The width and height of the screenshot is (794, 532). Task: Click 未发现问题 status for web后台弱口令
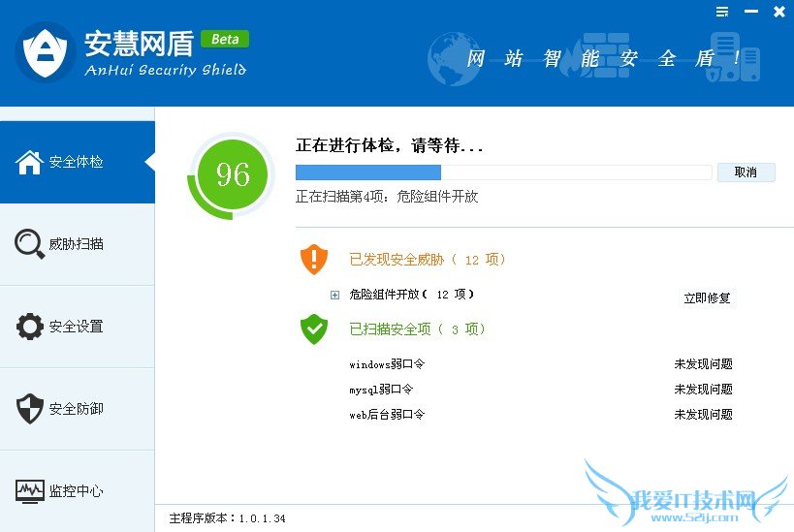click(x=704, y=415)
